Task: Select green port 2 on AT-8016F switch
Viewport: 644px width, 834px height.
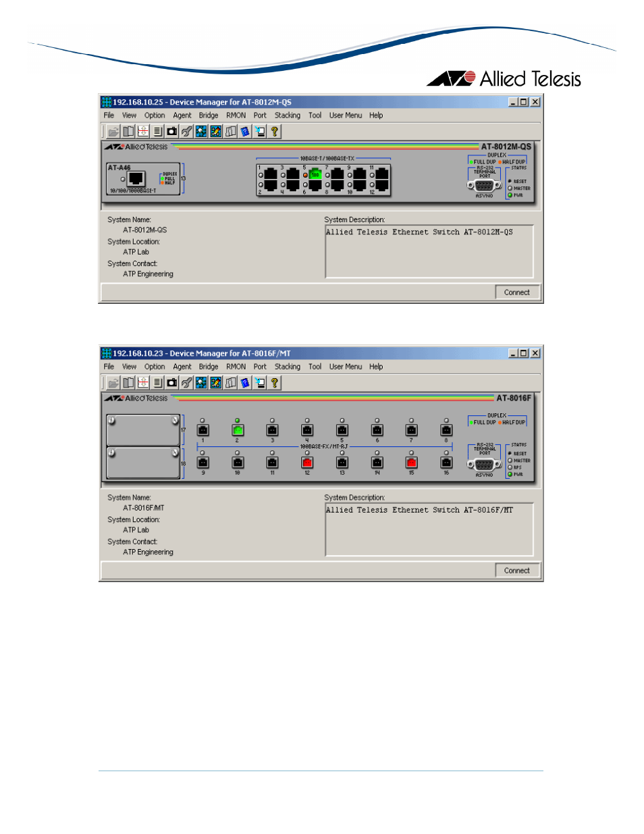Action: click(238, 430)
